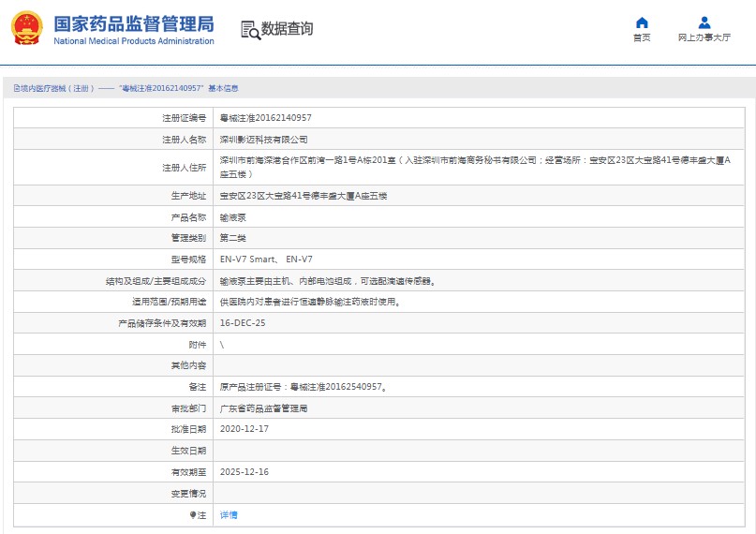Click the 结构及组成 description value
The width and height of the screenshot is (756, 534).
pos(327,281)
